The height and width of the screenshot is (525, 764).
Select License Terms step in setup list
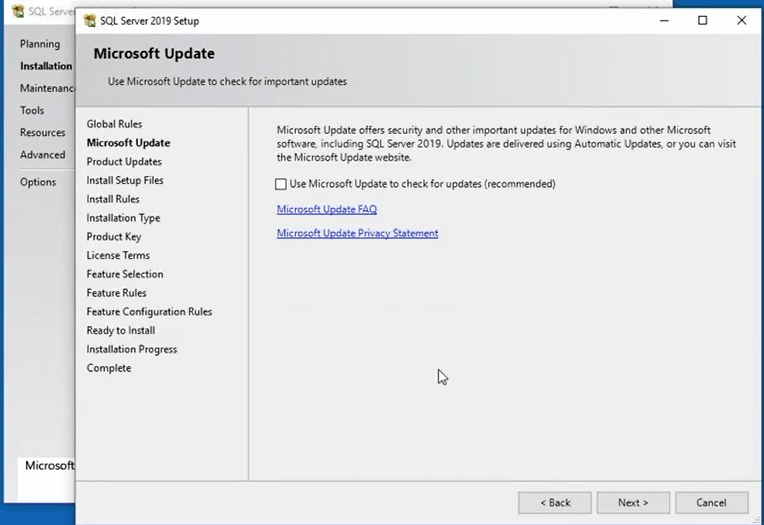coord(118,256)
